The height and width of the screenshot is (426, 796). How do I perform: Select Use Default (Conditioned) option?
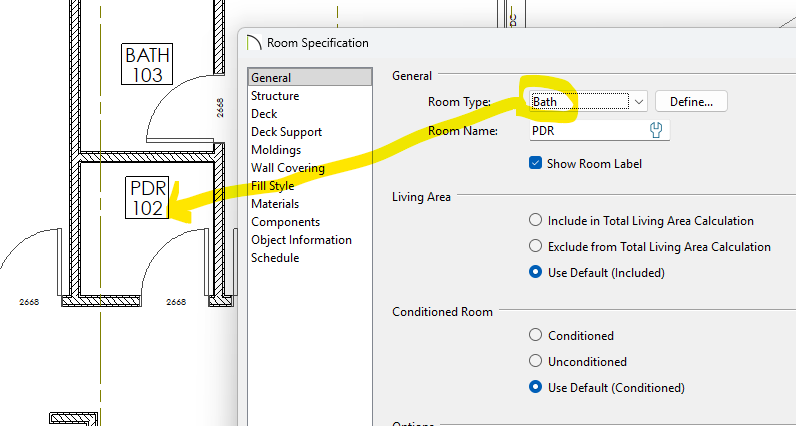tap(536, 388)
